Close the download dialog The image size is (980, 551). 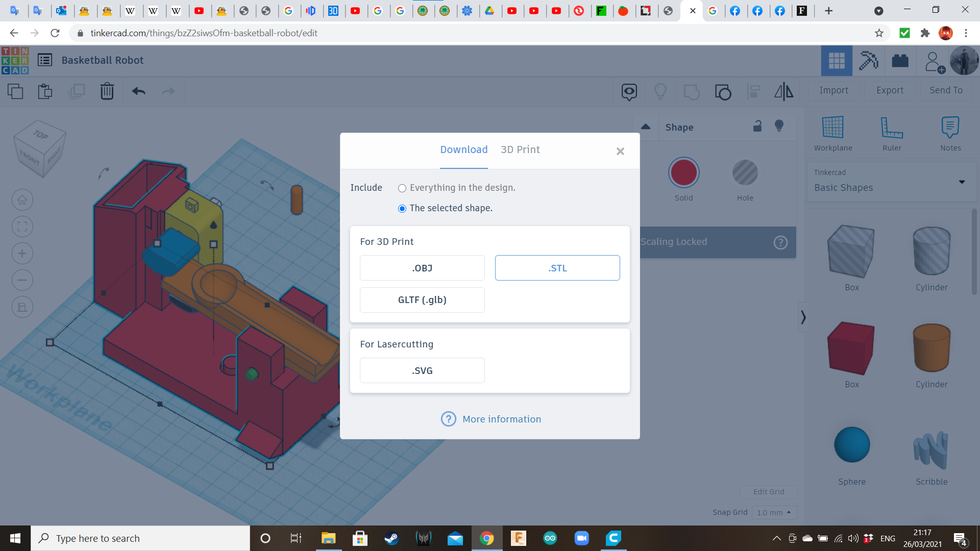620,152
